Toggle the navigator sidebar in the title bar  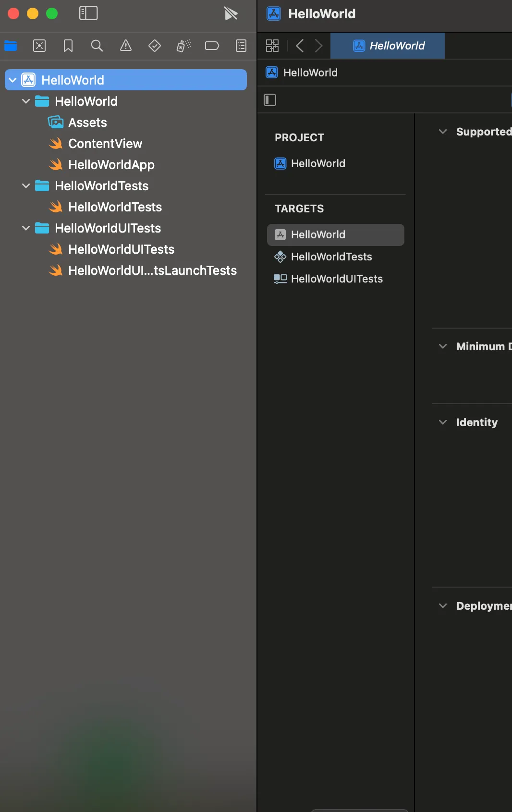pyautogui.click(x=88, y=13)
